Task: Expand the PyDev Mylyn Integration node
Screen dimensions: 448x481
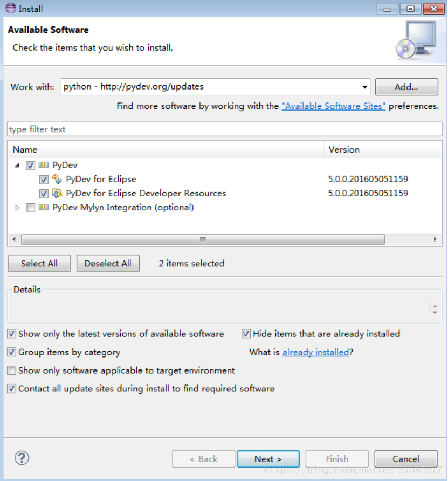Action: tap(17, 208)
